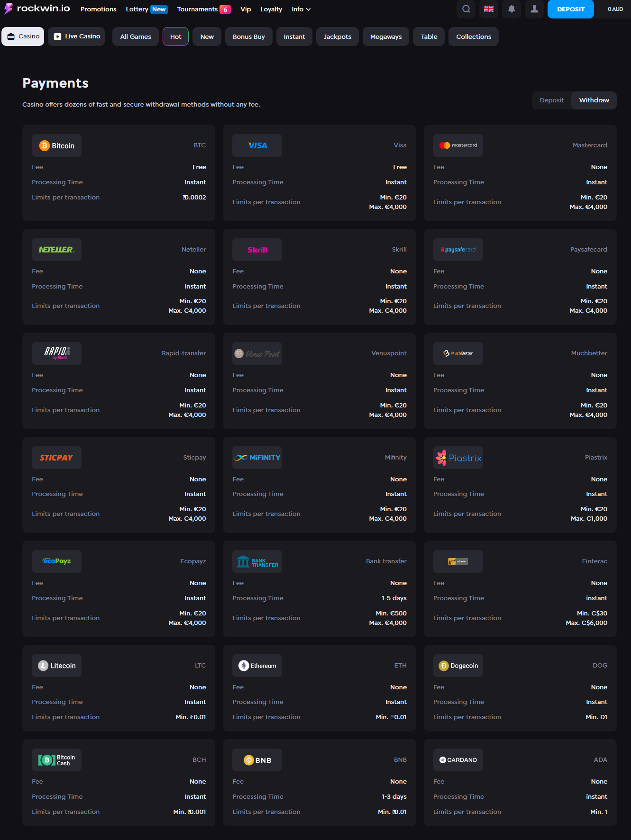Click the Rapid-transfer label
This screenshot has width=631, height=840.
(x=183, y=353)
